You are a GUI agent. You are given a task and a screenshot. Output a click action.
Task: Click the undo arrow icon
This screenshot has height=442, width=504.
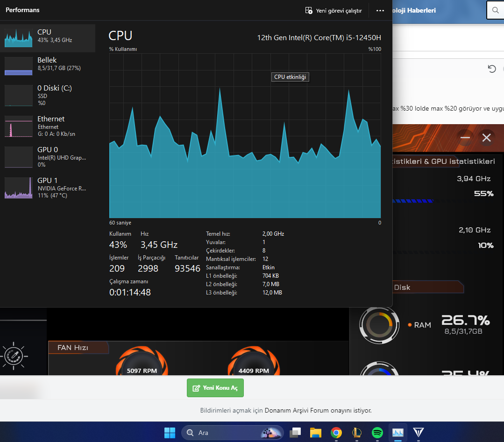point(491,69)
